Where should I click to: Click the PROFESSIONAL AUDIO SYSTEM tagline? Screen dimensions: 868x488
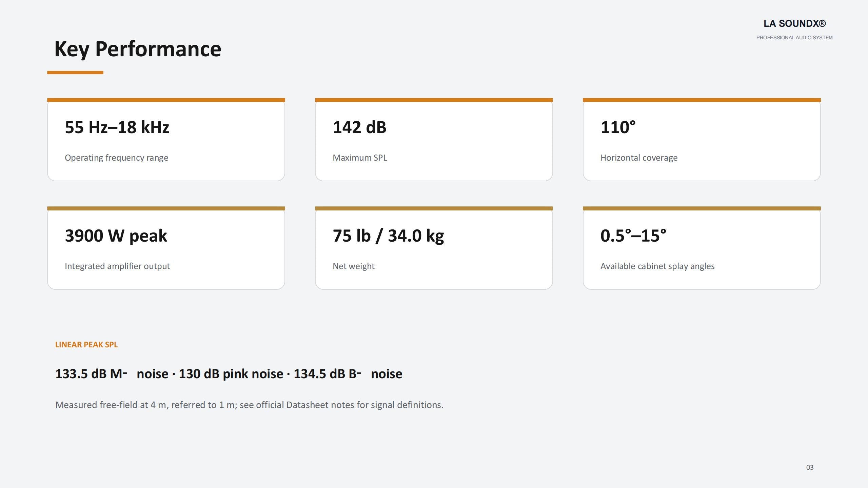tap(794, 38)
